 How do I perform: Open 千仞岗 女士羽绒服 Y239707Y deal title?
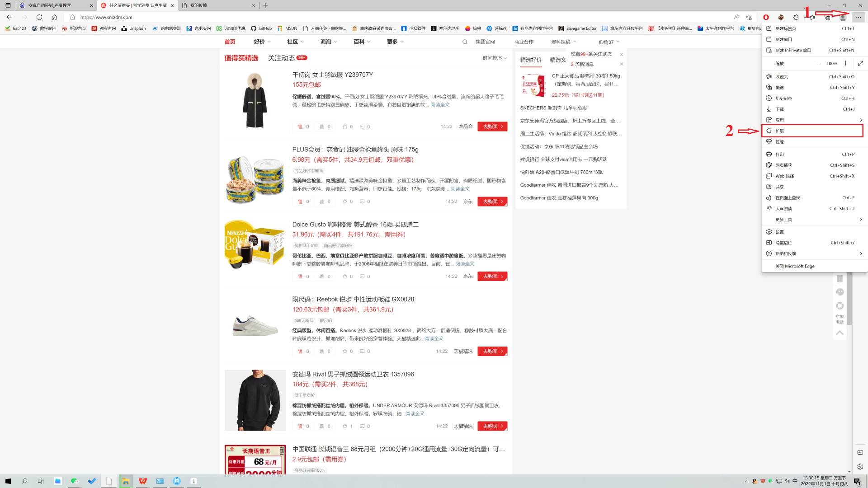point(333,75)
